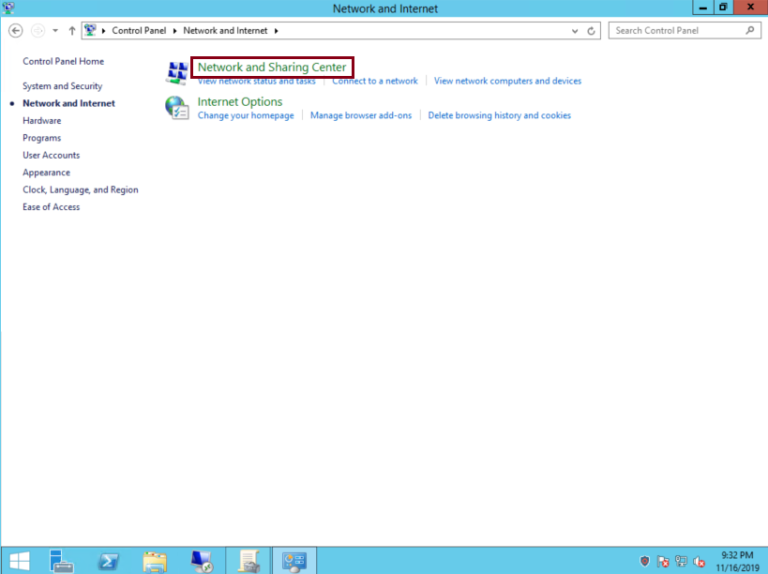
Task: Click the Connect to a network link
Action: pos(375,81)
